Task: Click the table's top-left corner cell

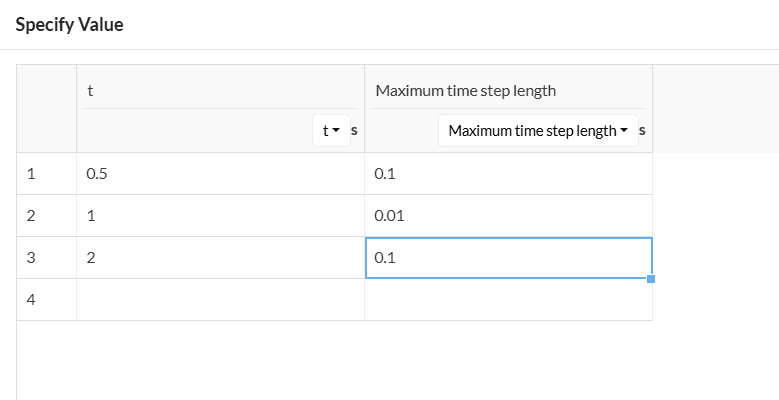Action: (46, 109)
